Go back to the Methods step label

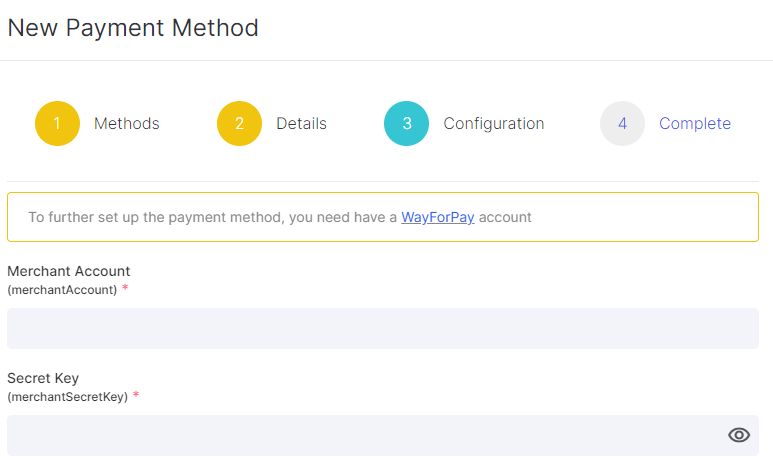click(x=127, y=123)
